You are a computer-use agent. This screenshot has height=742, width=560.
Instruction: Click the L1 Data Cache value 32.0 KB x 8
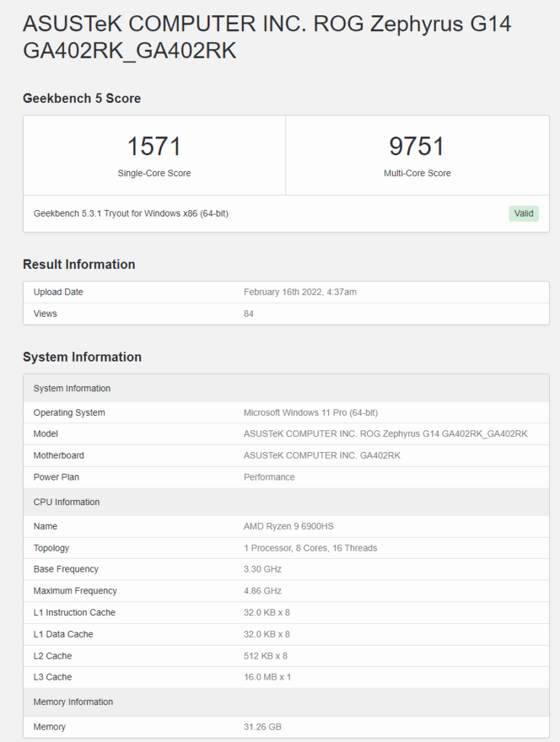tap(267, 635)
